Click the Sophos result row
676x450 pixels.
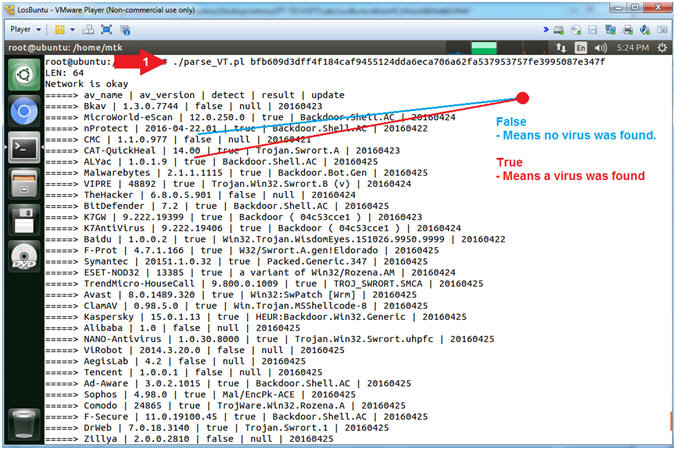click(x=200, y=395)
